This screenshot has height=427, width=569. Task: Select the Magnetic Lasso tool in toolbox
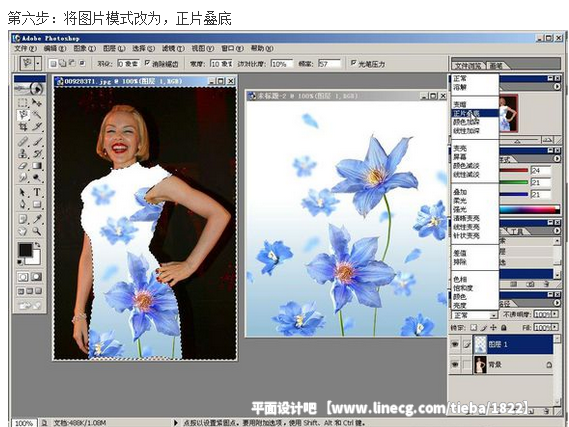click(x=23, y=115)
